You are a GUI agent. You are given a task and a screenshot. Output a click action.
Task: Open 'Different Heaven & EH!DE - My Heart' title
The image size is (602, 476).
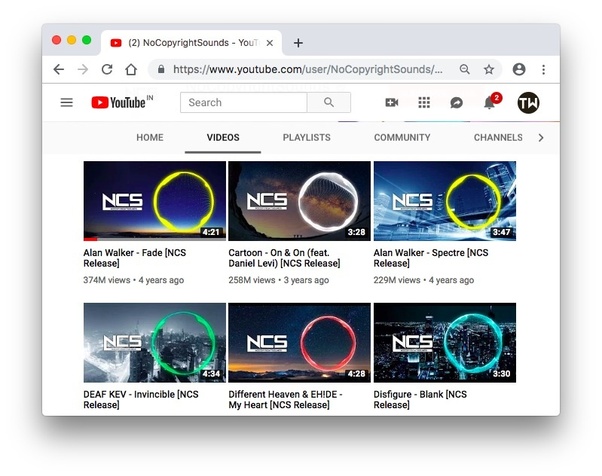point(285,400)
